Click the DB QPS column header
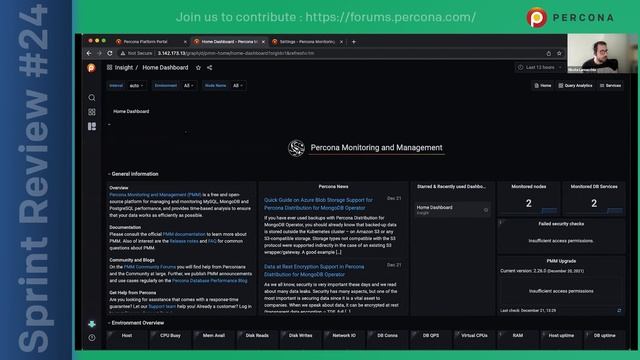The image size is (640, 360). coord(431,336)
